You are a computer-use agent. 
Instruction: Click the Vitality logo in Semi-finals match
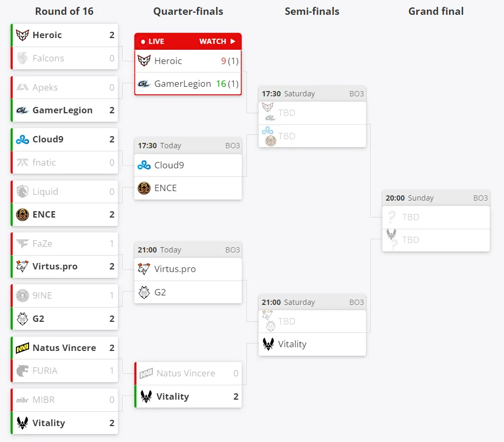click(x=268, y=344)
